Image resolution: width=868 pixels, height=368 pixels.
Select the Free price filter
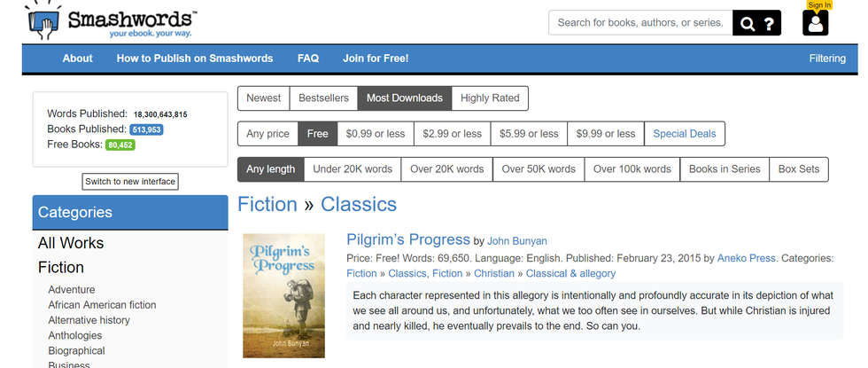[317, 134]
